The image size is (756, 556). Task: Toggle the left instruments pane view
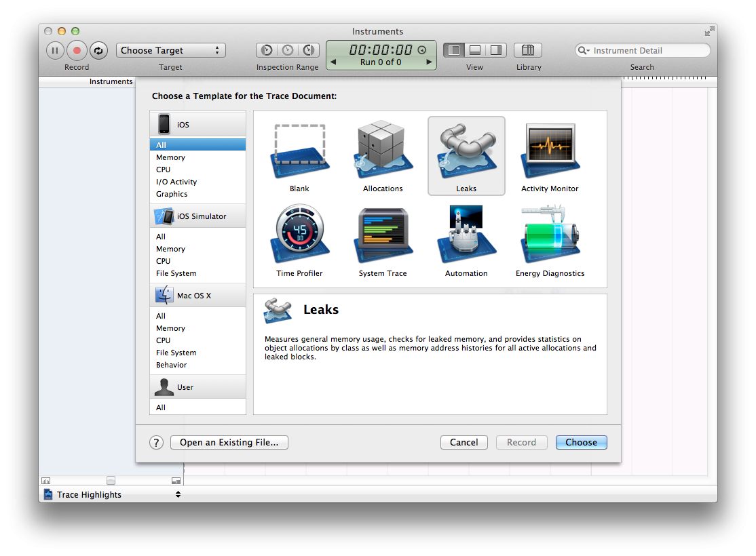click(454, 50)
